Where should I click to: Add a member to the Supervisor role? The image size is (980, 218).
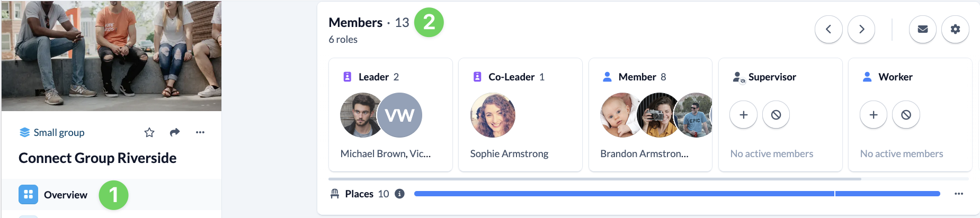tap(743, 115)
